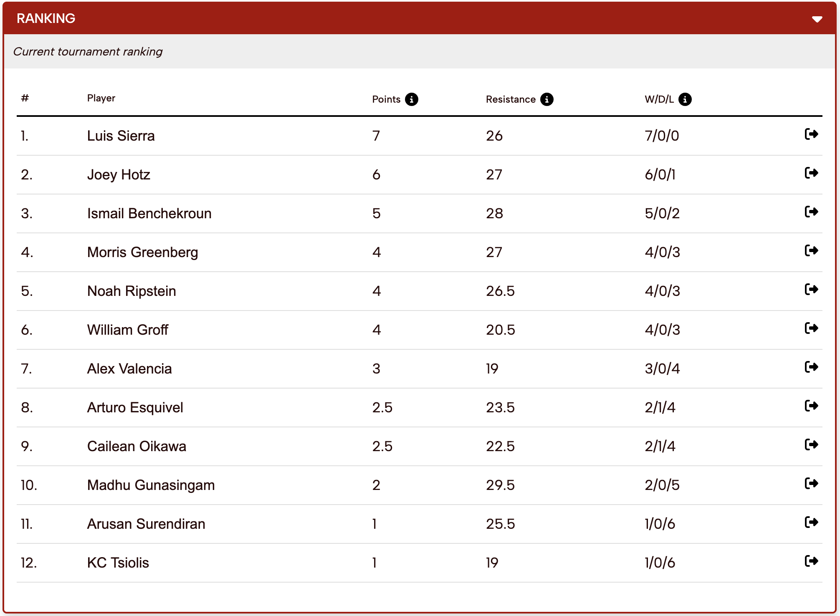Click the Points column header
The width and height of the screenshot is (840, 616).
386,99
